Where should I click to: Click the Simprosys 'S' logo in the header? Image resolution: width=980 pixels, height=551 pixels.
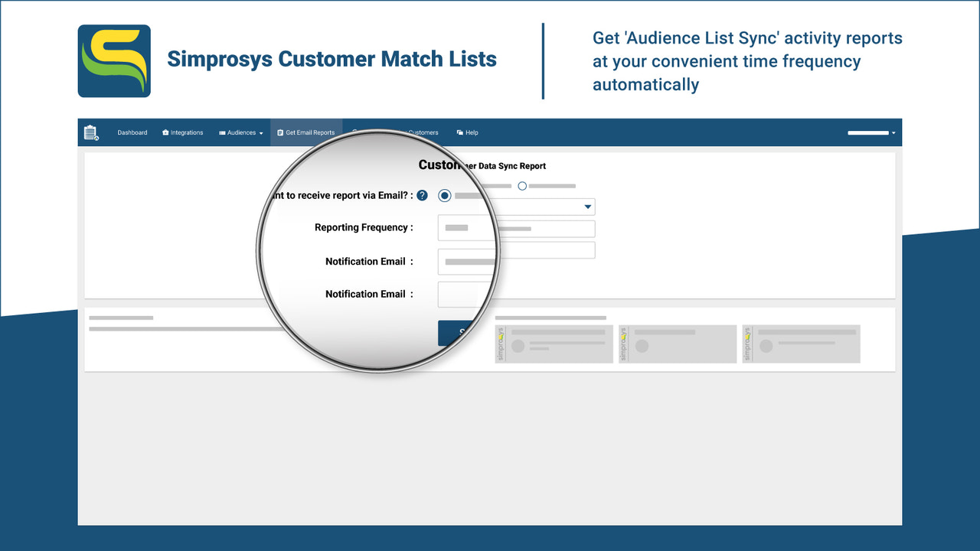pyautogui.click(x=113, y=60)
